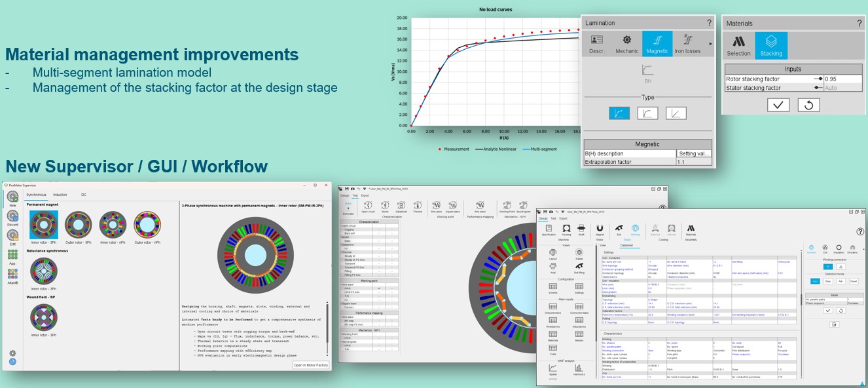Click Open circuit test icon in Characterization
This screenshot has height=388, width=868.
click(x=368, y=207)
